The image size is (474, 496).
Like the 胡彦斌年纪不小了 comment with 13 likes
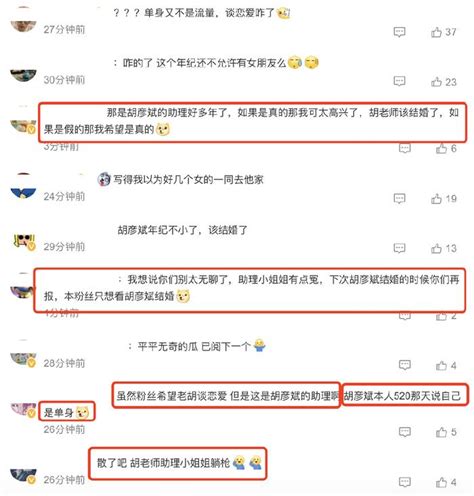pos(436,248)
